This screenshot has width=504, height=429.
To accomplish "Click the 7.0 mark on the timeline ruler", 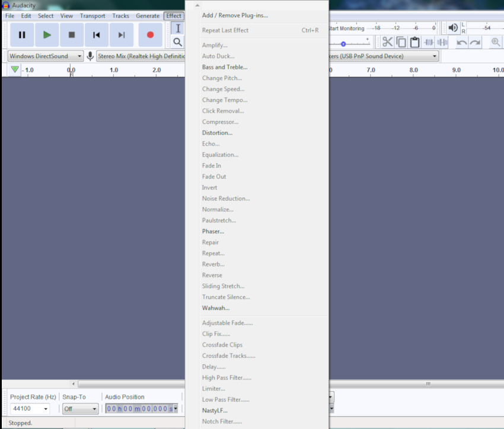I will [371, 70].
